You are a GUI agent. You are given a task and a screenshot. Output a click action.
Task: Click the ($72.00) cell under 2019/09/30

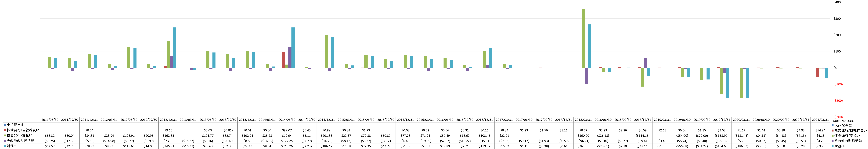pyautogui.click(x=702, y=136)
